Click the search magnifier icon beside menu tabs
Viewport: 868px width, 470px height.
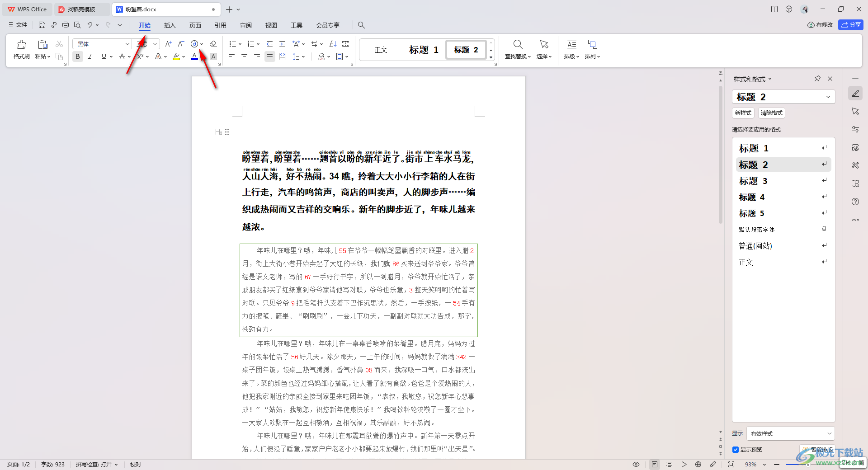point(361,25)
